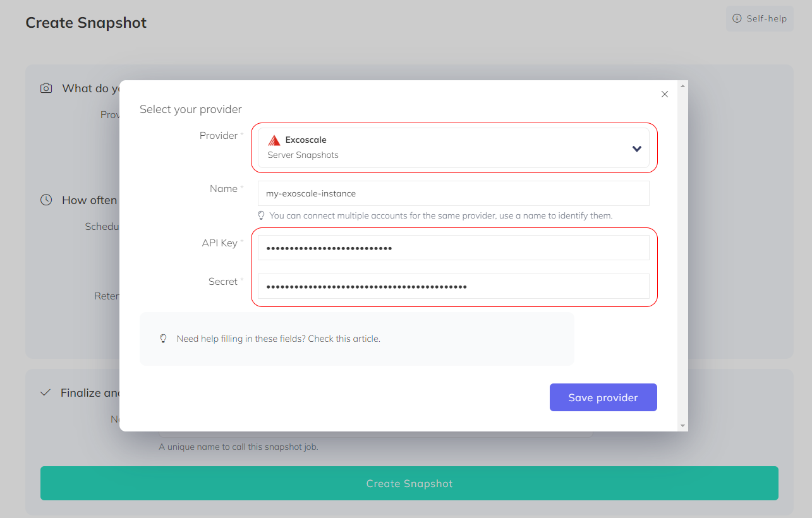Click the X to close the provider dialog
The width and height of the screenshot is (812, 518).
(x=664, y=93)
